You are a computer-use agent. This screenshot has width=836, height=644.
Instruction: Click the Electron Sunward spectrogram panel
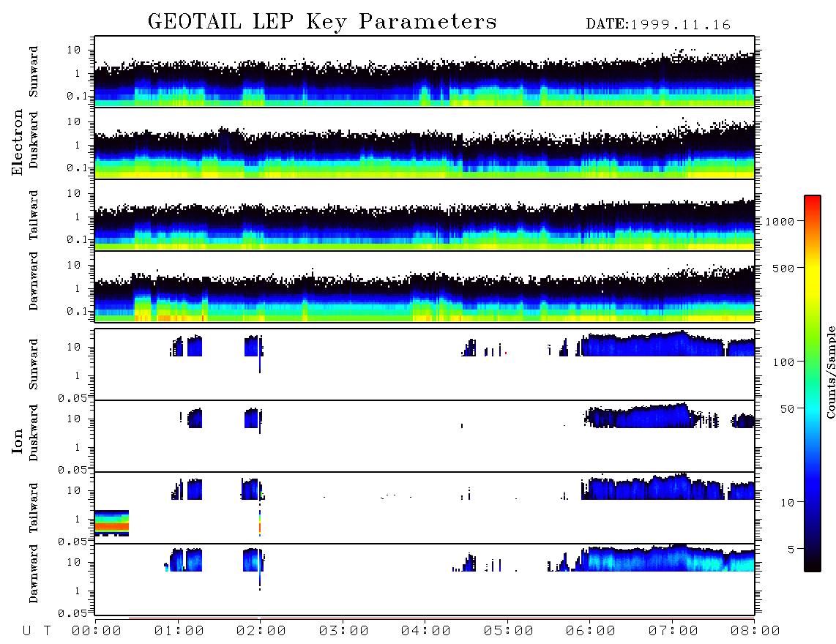click(425, 72)
